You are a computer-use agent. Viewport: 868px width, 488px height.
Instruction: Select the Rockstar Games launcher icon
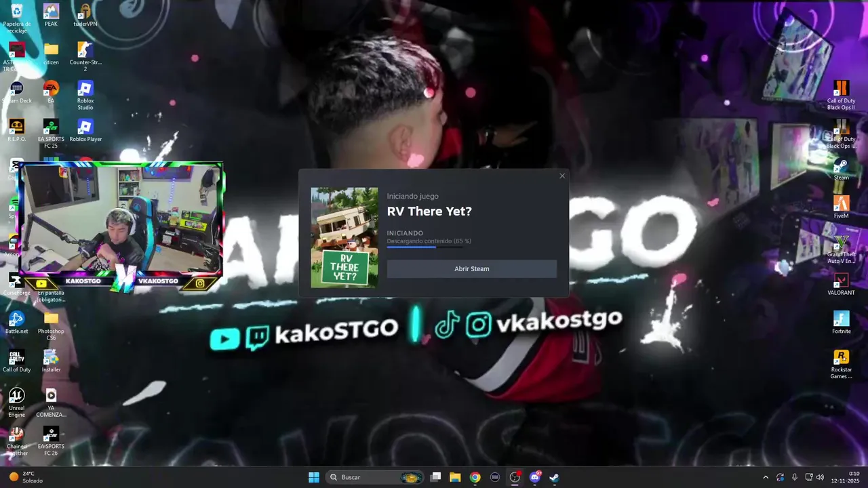coord(841,365)
